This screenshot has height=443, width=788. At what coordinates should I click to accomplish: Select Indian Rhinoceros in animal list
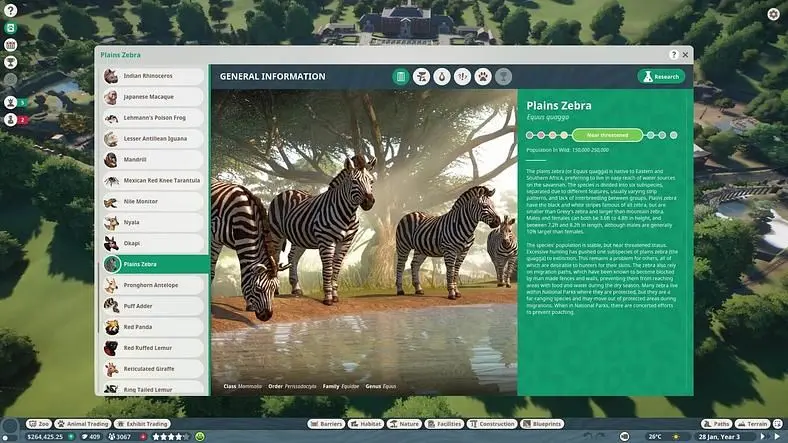pos(153,76)
